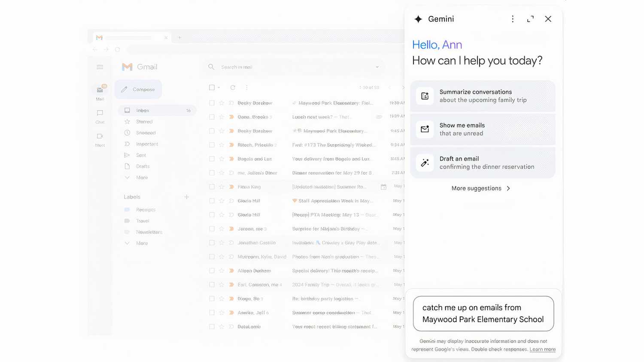The width and height of the screenshot is (644, 362).
Task: Open Gmail main menu hamburger icon
Action: click(100, 67)
